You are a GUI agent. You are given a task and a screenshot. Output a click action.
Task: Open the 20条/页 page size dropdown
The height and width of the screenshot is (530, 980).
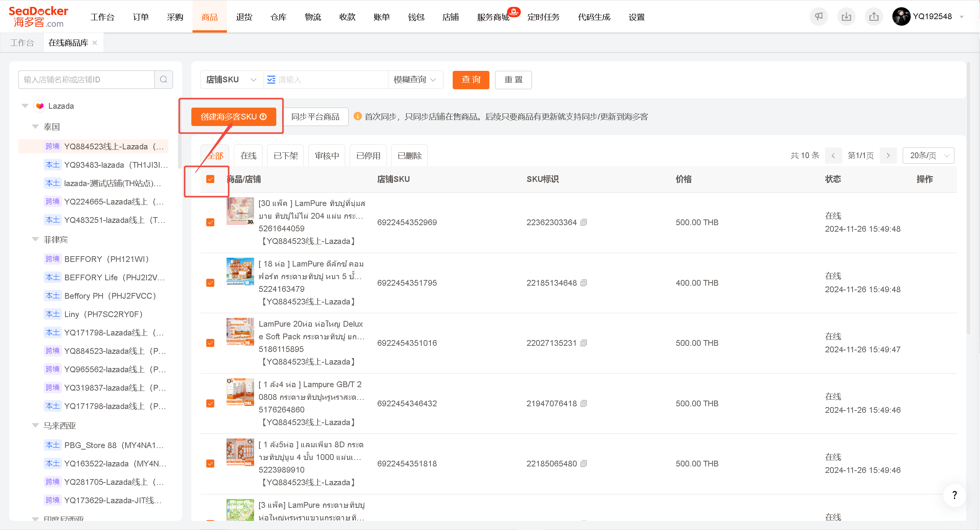(928, 155)
